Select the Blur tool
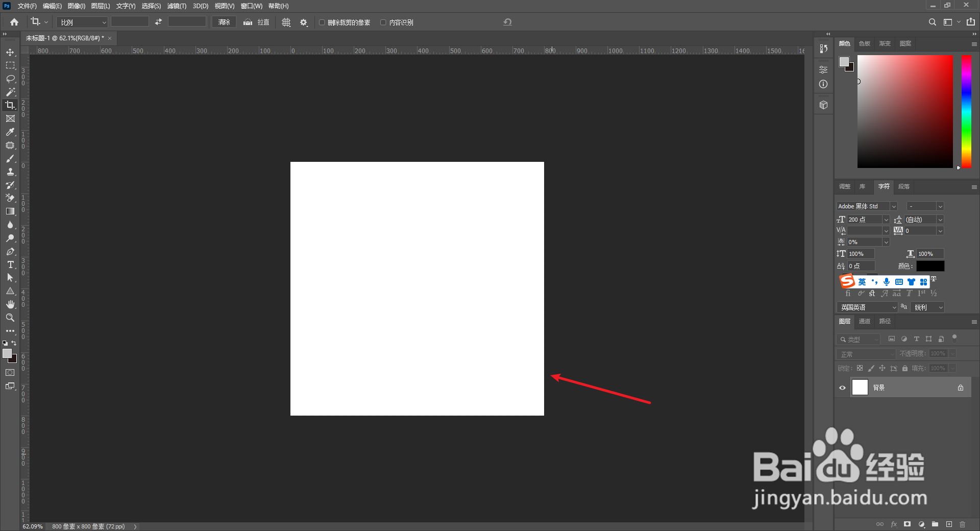This screenshot has height=531, width=980. [10, 225]
